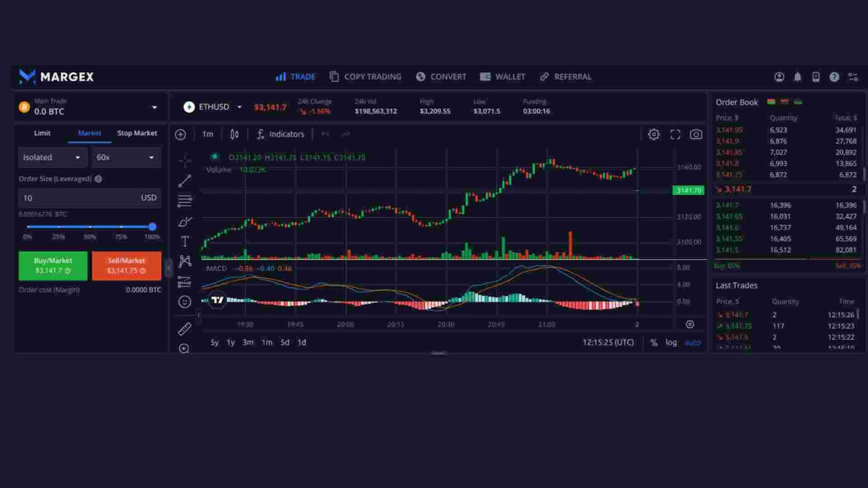Click the order size slider handle
The image size is (868, 488).
[x=152, y=227]
